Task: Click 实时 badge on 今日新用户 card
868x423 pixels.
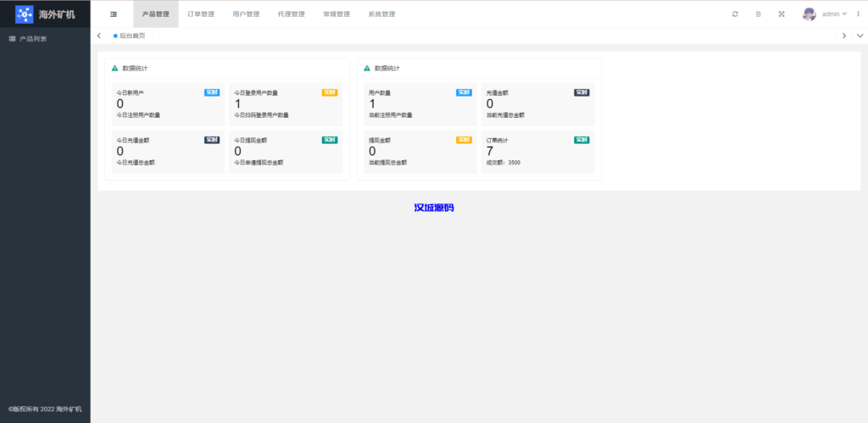Action: 212,92
